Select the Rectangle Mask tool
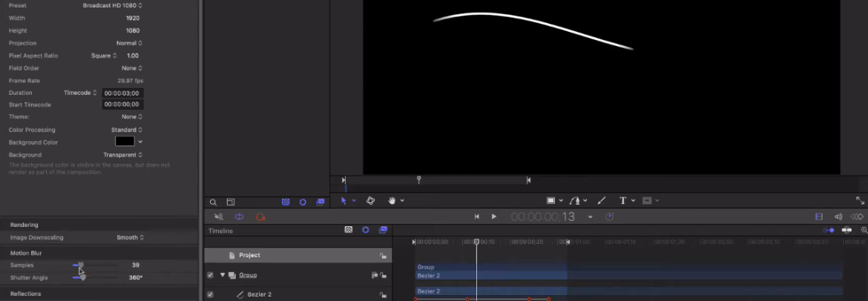This screenshot has height=301, width=868. coord(647,201)
